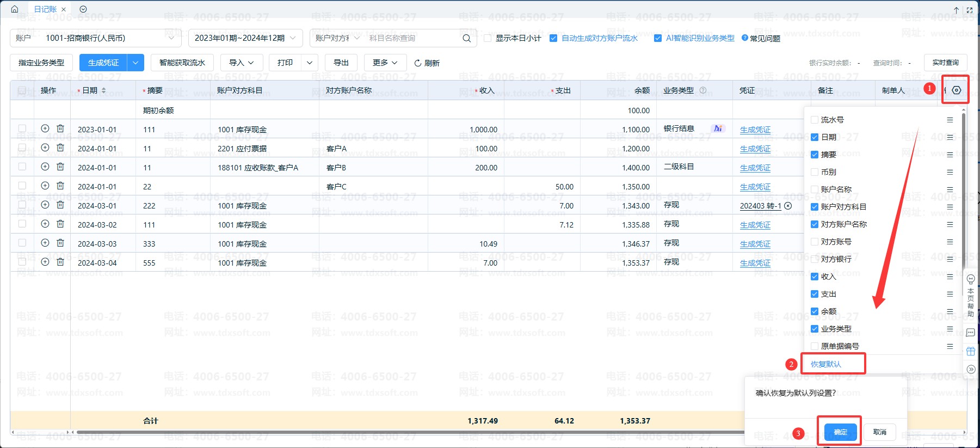Open the column settings gear icon

[956, 90]
